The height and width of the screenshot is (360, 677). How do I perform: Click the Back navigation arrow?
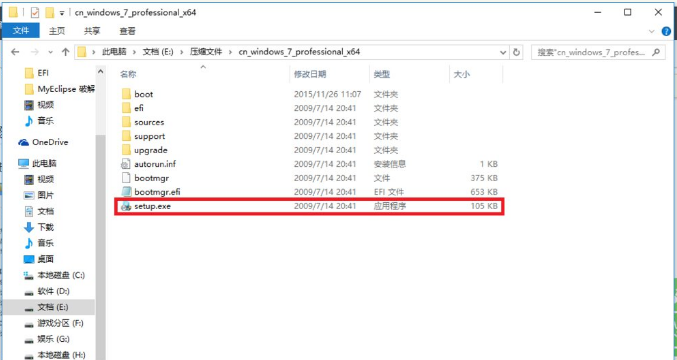point(15,52)
